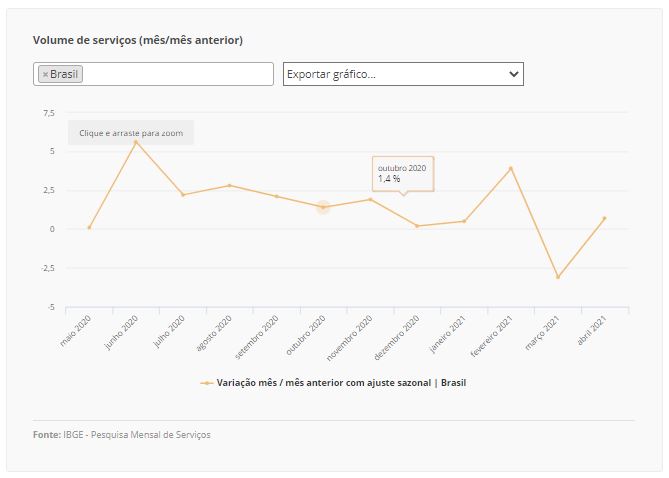Click the agosto 2020 data point
This screenshot has height=478, width=669.
[x=230, y=185]
